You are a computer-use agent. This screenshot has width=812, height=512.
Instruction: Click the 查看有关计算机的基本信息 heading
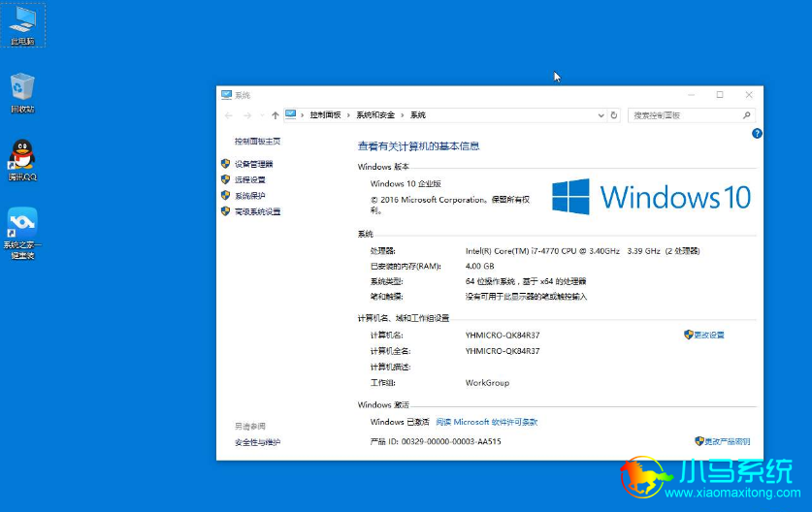pyautogui.click(x=418, y=146)
